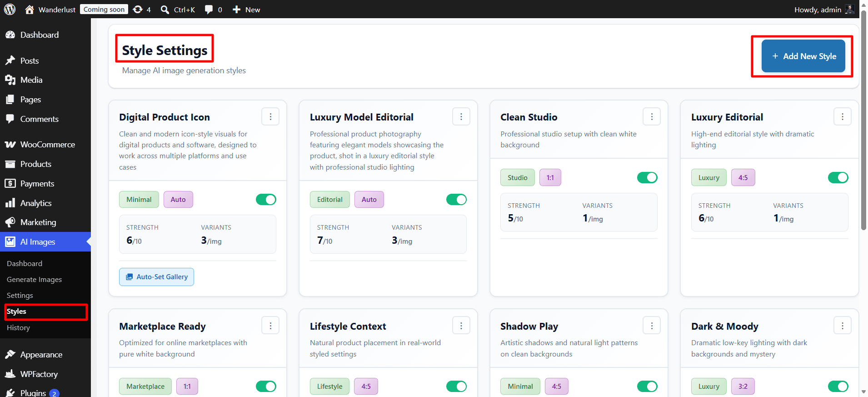Click the Luxury tag on Luxury Editorial card
The width and height of the screenshot is (868, 397).
tap(709, 178)
